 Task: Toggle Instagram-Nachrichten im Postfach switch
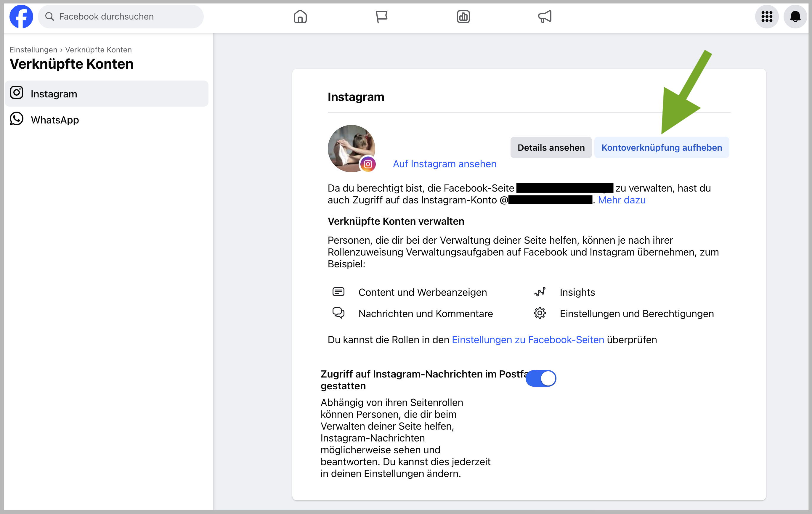coord(540,378)
